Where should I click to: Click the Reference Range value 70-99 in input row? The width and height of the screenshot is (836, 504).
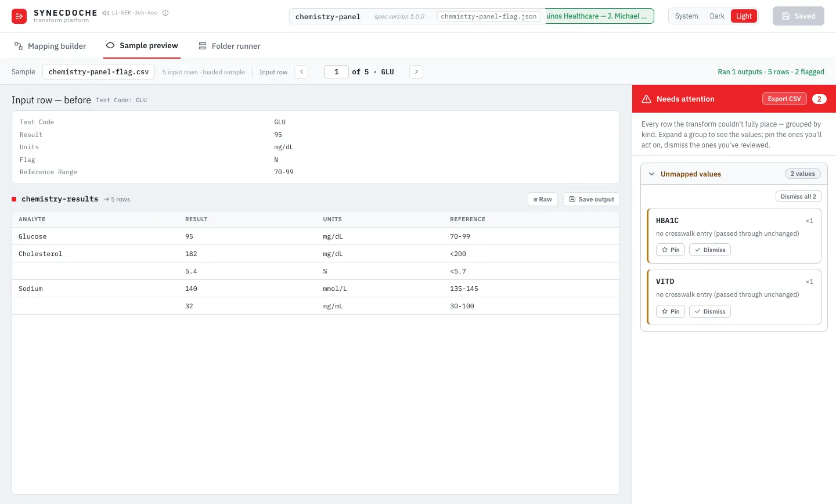[284, 172]
